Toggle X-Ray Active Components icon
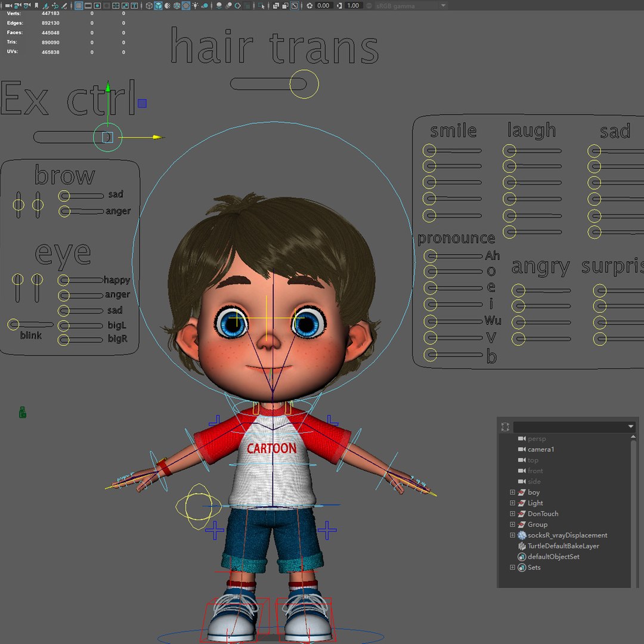Image resolution: width=644 pixels, height=644 pixels. click(x=285, y=6)
